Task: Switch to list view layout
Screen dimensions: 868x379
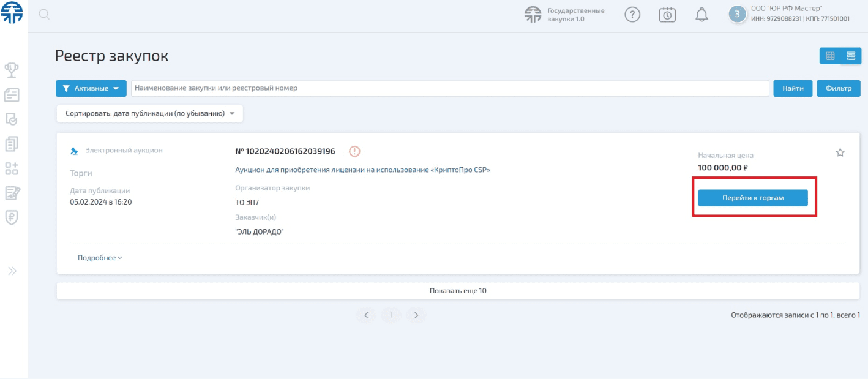Action: 850,56
